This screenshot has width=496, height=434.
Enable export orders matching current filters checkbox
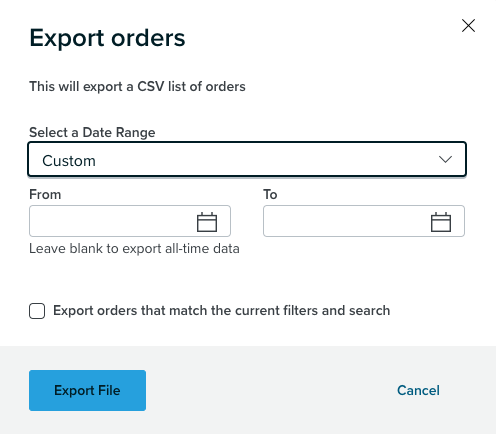tap(37, 311)
